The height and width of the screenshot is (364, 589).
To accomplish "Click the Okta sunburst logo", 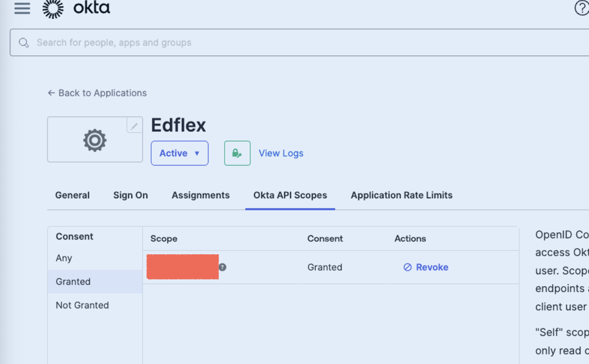I will pos(53,8).
